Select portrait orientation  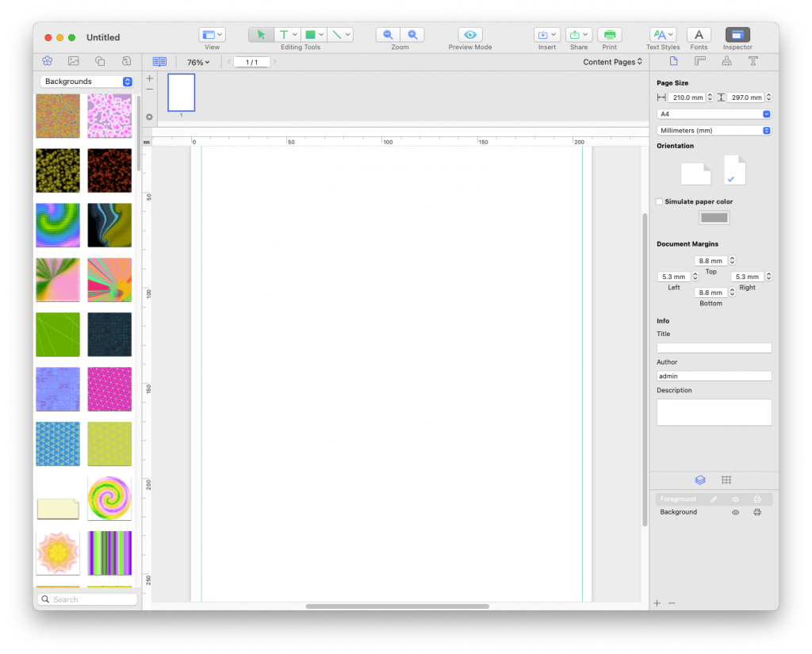(734, 170)
